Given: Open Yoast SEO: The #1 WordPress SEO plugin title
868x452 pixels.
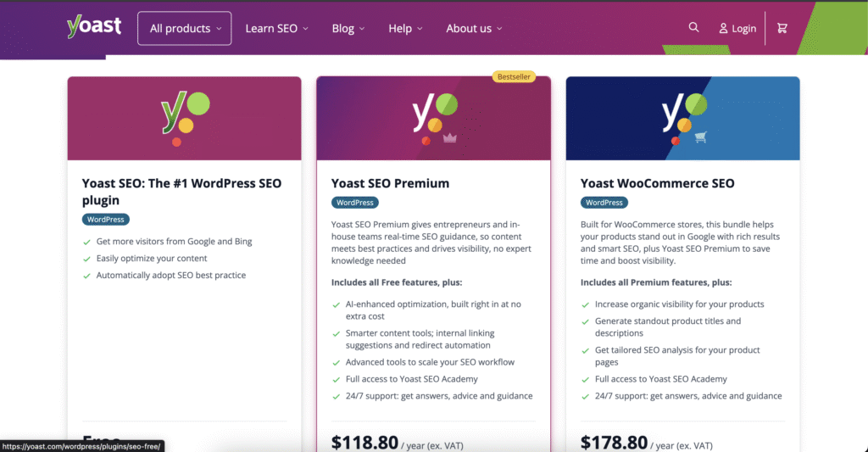Looking at the screenshot, I should (x=181, y=192).
